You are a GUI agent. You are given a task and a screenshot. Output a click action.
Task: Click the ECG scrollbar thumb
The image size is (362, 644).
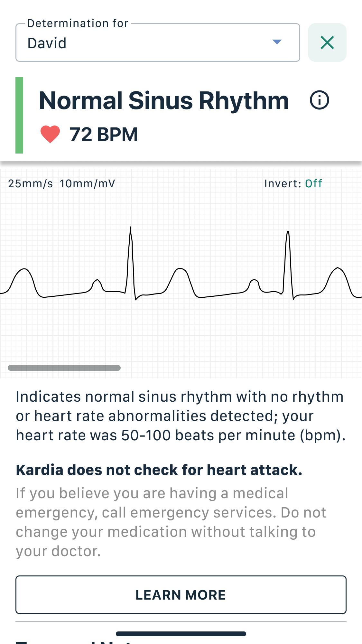[64, 368]
